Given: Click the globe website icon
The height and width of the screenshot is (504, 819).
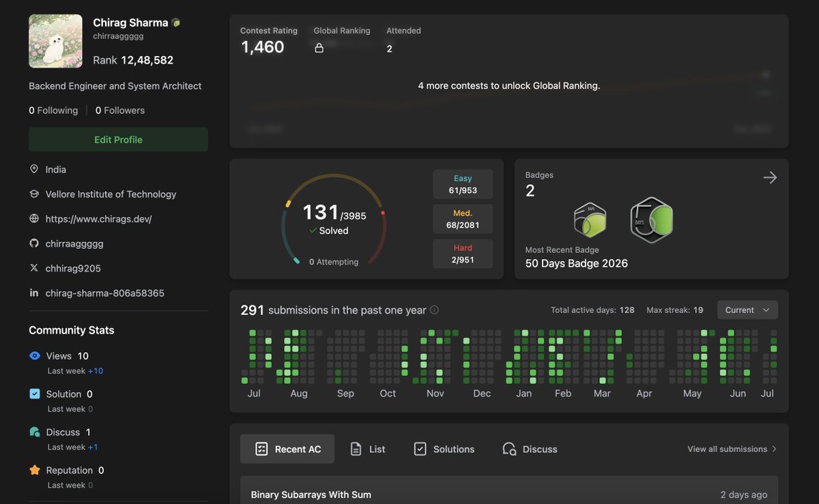Looking at the screenshot, I should click(x=34, y=219).
